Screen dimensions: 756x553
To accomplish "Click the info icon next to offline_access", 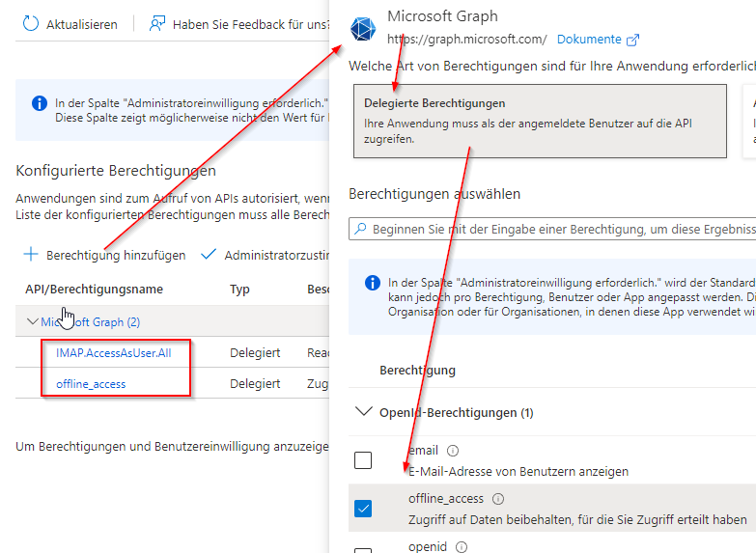I will click(498, 499).
